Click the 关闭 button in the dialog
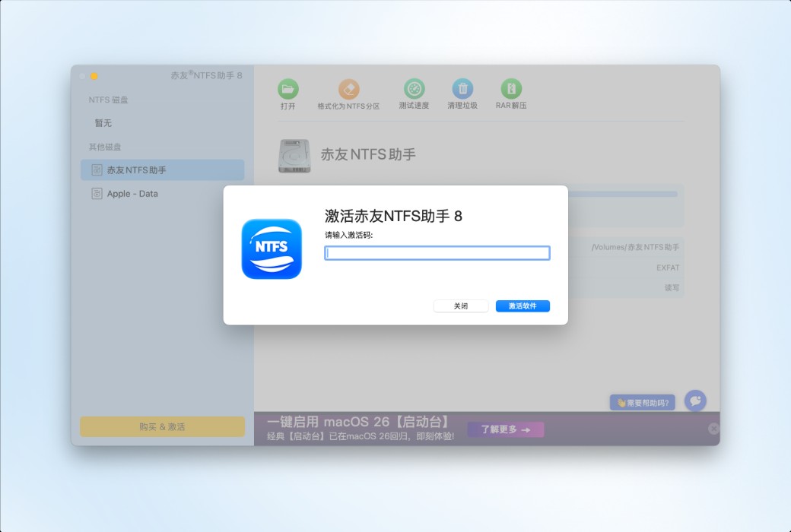The height and width of the screenshot is (532, 791). pos(461,306)
